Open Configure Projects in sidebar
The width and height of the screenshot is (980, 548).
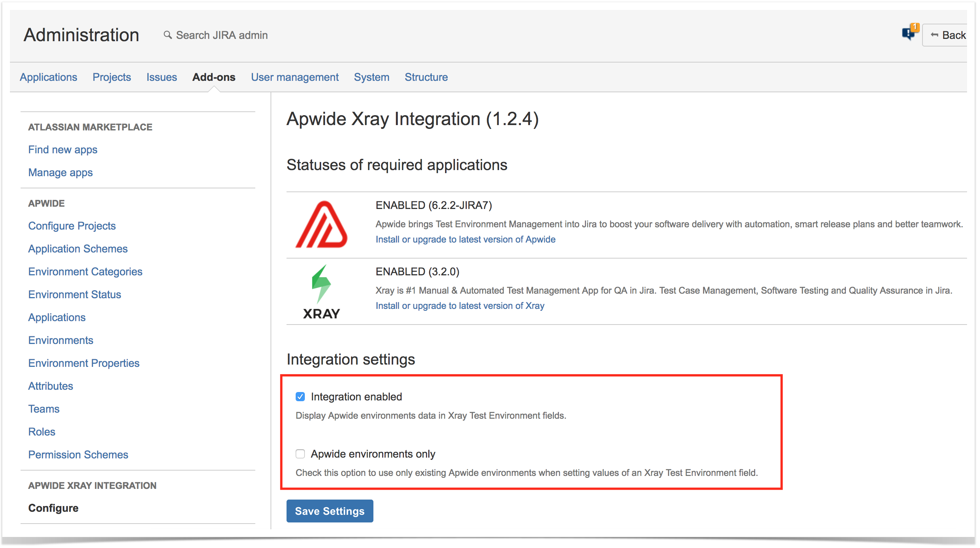[x=72, y=226]
